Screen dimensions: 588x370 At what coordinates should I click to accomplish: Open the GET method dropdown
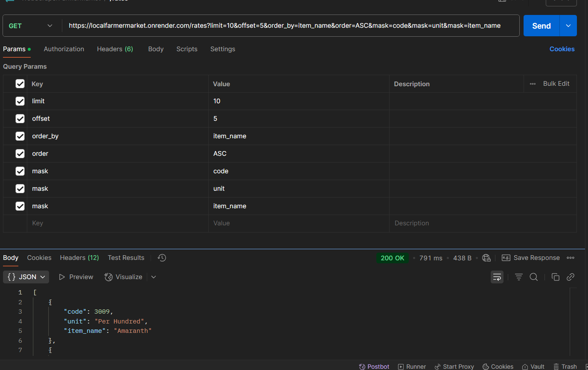coord(32,26)
